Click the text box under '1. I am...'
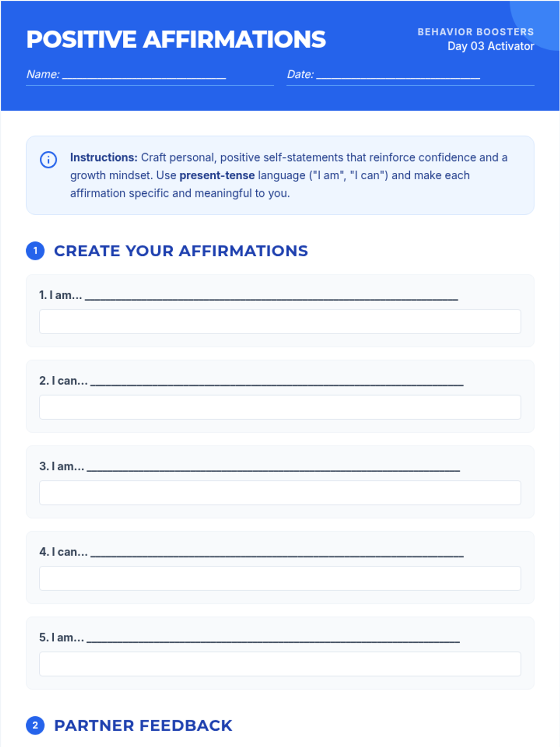Viewport: 560px width, 747px height. [x=280, y=322]
